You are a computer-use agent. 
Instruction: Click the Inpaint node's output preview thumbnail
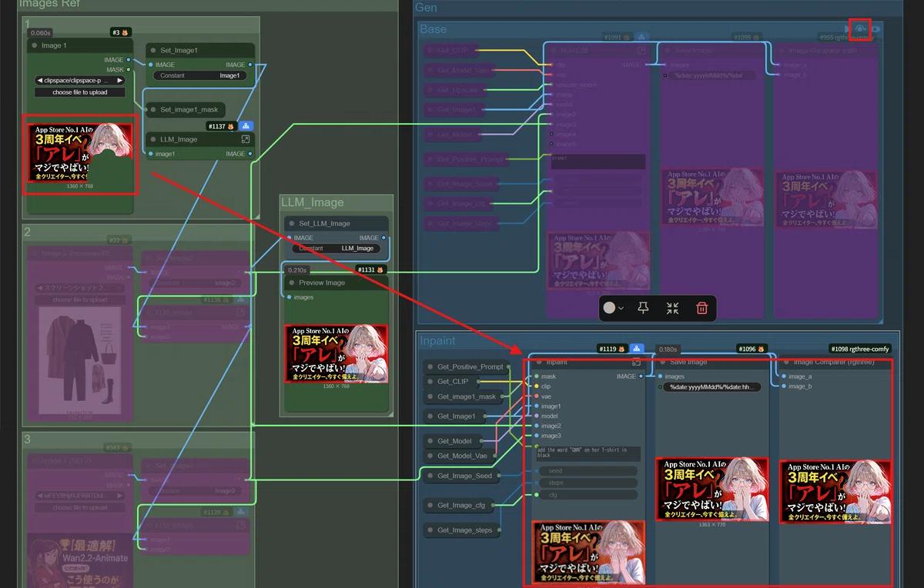point(588,552)
